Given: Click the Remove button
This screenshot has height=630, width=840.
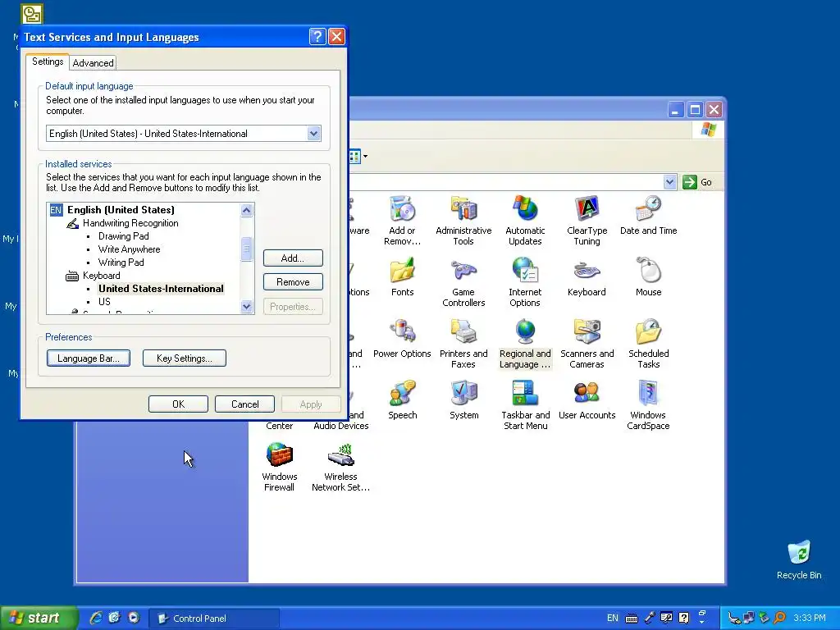Looking at the screenshot, I should coord(293,282).
